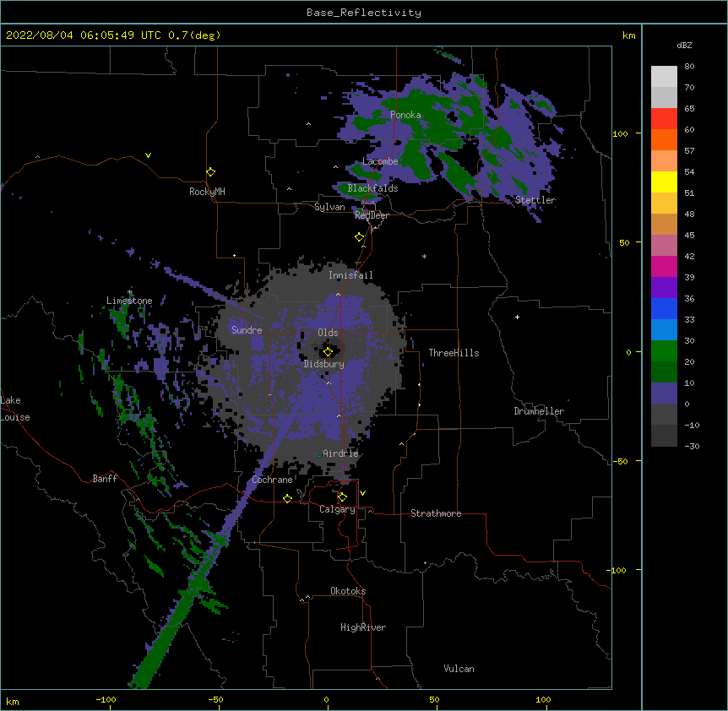The width and height of the screenshot is (728, 711).
Task: Click the Olds city label
Action: 328,333
